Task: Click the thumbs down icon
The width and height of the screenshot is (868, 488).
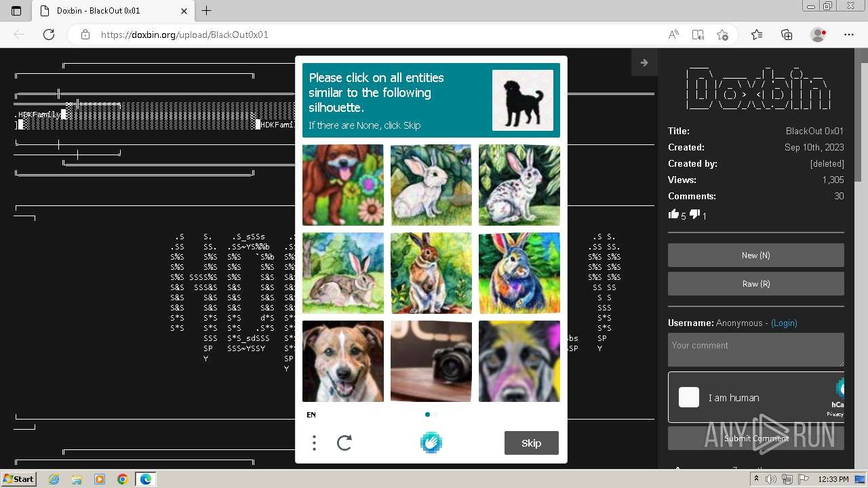Action: click(694, 214)
